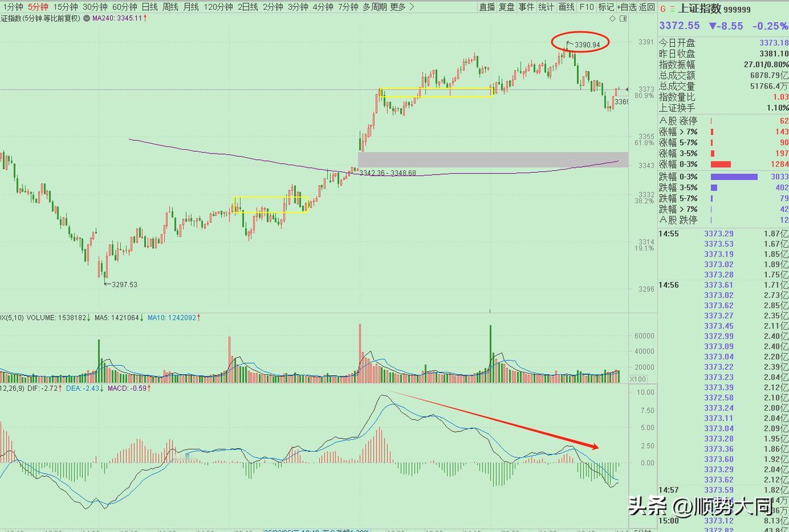The width and height of the screenshot is (789, 532).
Task: Click the 总成交额 row
Action: click(724, 75)
